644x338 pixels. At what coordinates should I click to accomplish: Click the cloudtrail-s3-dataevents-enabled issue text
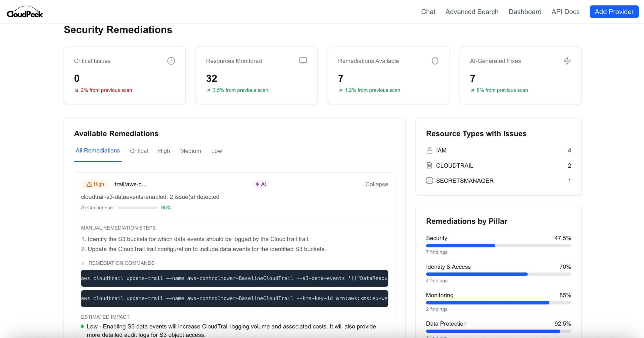pos(150,197)
